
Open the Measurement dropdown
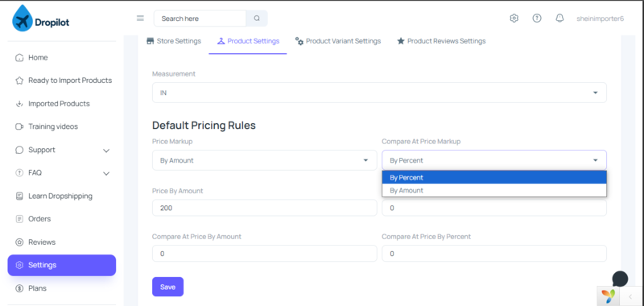click(x=379, y=93)
